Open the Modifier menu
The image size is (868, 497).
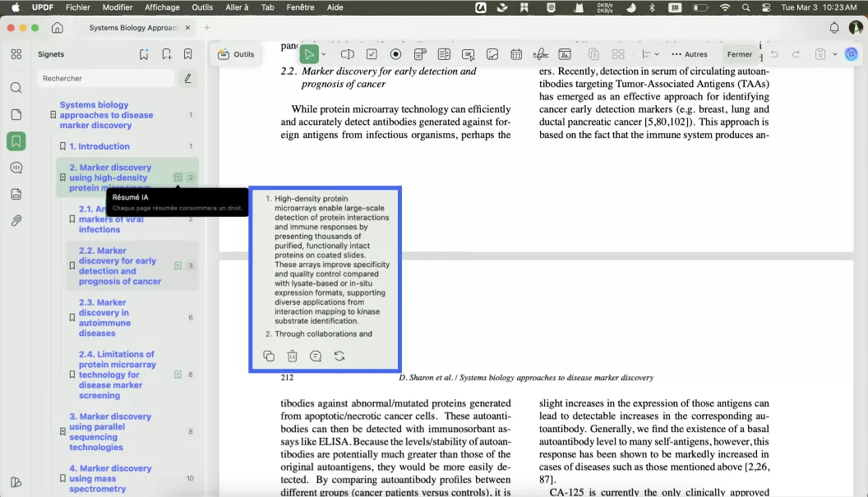pyautogui.click(x=118, y=7)
